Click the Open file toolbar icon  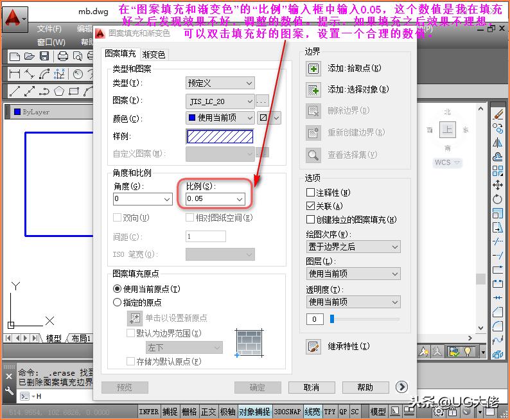[x=30, y=57]
